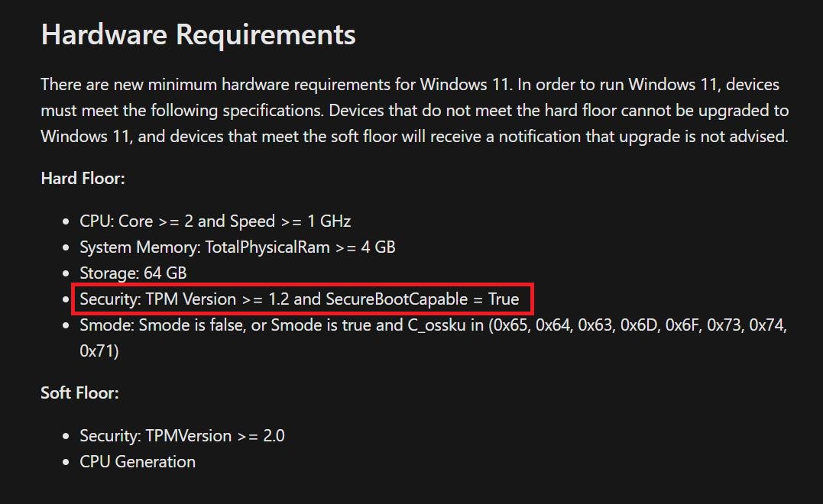
Task: Click the CPU Core and Speed line
Action: (215, 221)
